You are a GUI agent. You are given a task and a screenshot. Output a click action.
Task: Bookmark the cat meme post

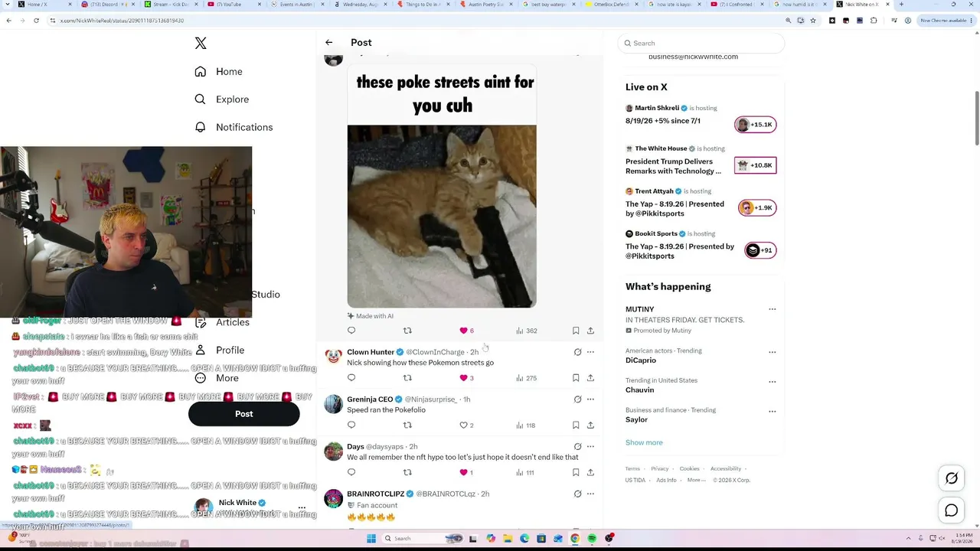tap(576, 331)
